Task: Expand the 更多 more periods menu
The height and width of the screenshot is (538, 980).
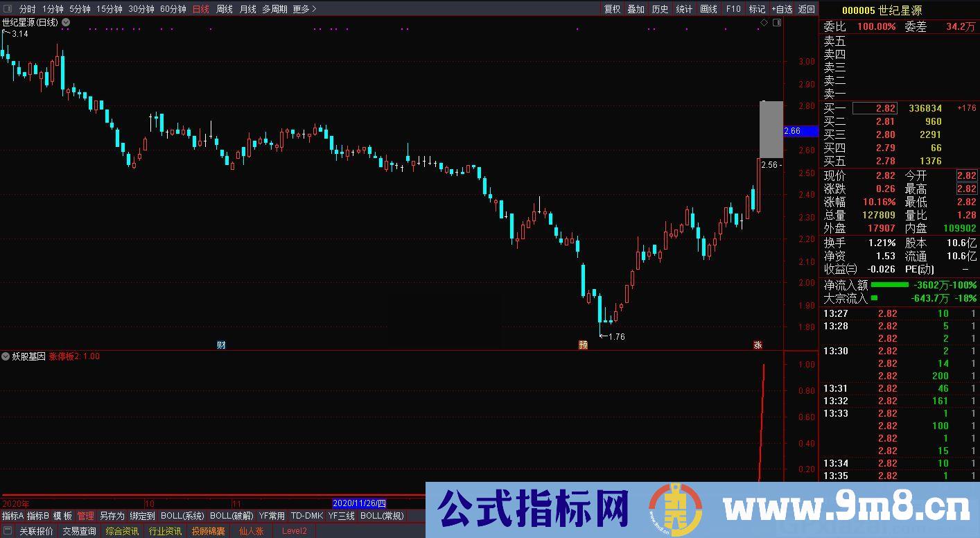Action: point(304,9)
